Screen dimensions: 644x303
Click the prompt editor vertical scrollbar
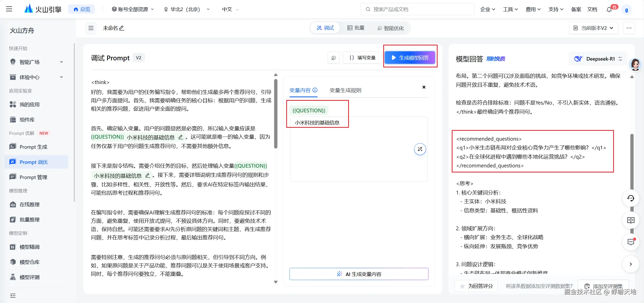pos(276,114)
